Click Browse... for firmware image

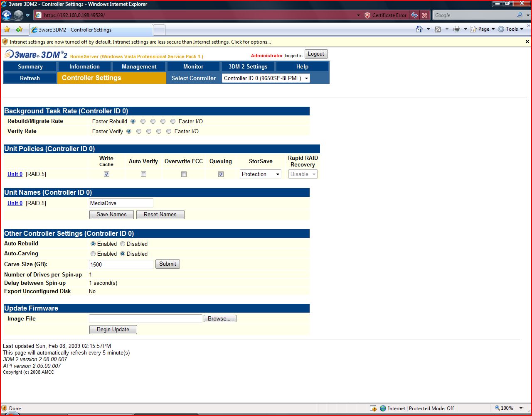pos(219,318)
